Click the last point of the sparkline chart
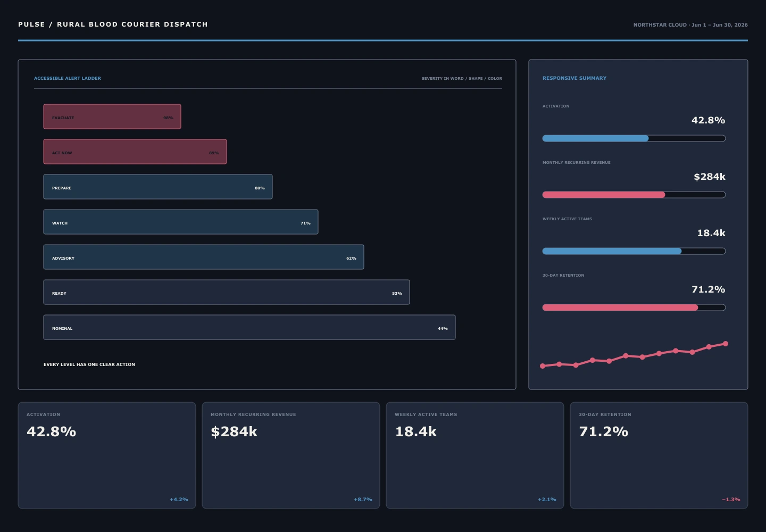Image resolution: width=766 pixels, height=532 pixels. 726,344
